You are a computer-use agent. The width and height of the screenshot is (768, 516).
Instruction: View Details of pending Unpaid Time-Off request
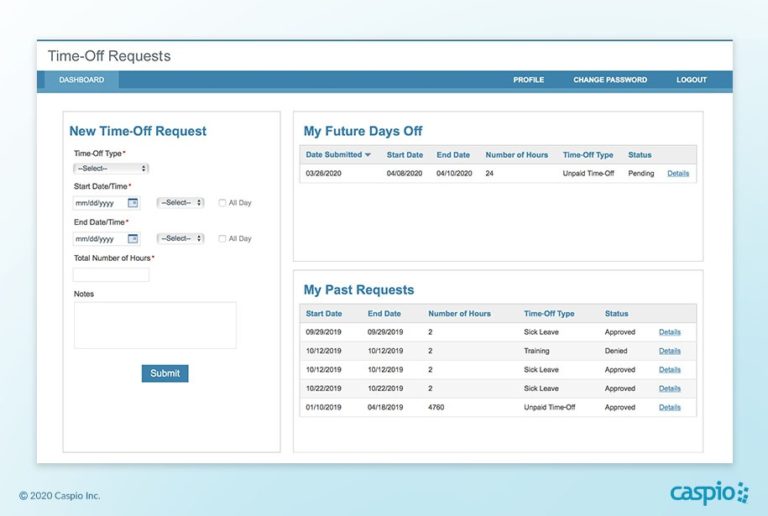[x=678, y=173]
